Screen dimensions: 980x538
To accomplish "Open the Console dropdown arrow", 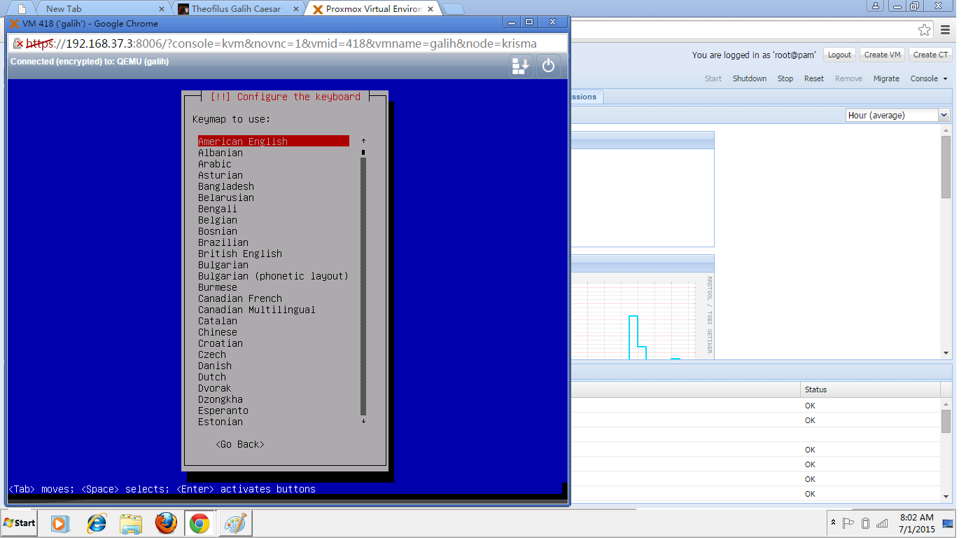I will pos(945,78).
